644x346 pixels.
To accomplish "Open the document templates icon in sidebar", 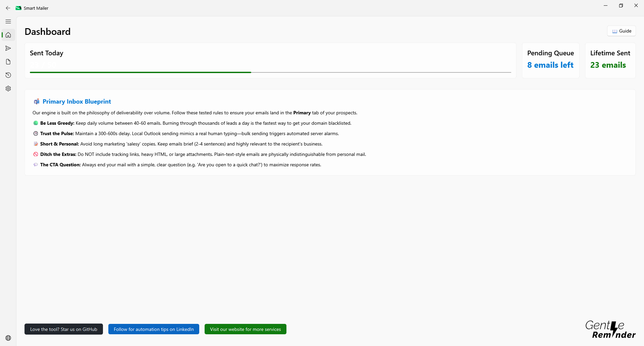I will [x=8, y=62].
